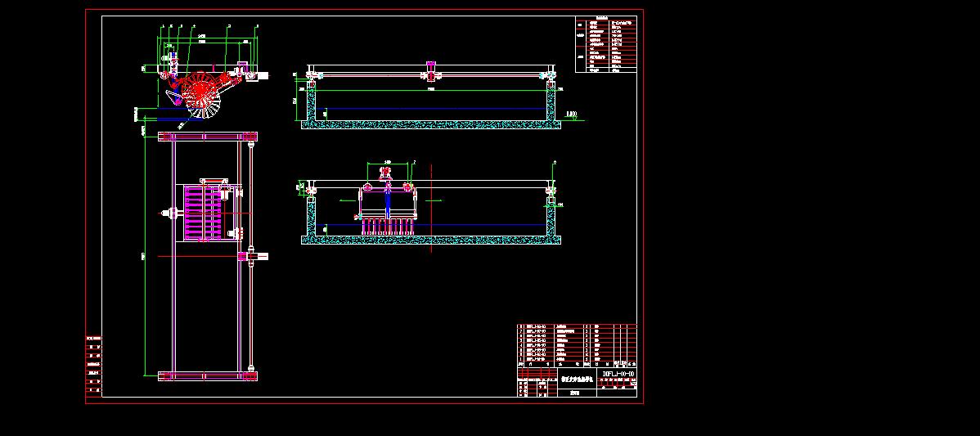Select the aerator assembly in lower section view

(389, 209)
